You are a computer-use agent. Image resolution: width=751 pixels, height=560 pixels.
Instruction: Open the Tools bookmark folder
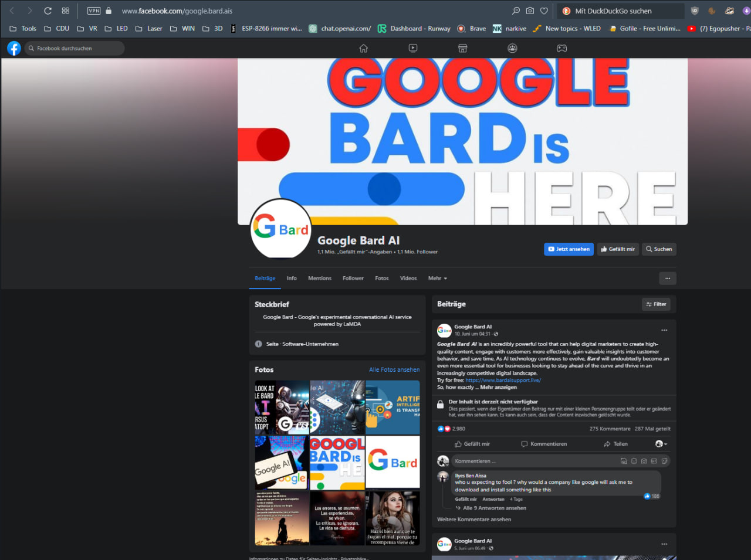[23, 28]
